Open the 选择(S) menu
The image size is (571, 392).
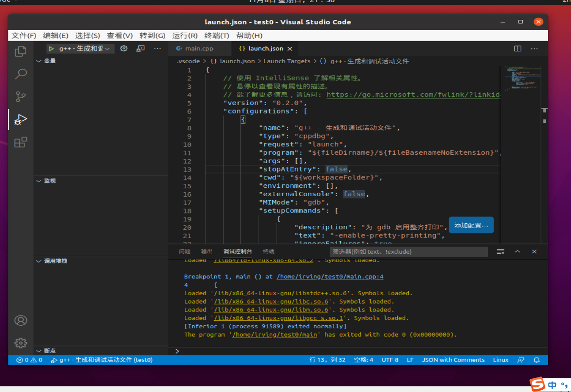pos(88,36)
